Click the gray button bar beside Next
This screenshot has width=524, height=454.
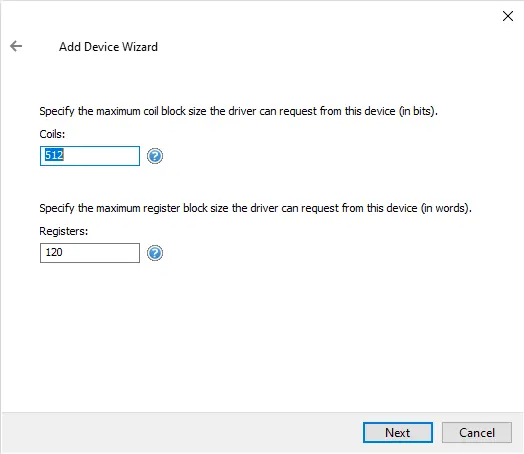coord(180,433)
